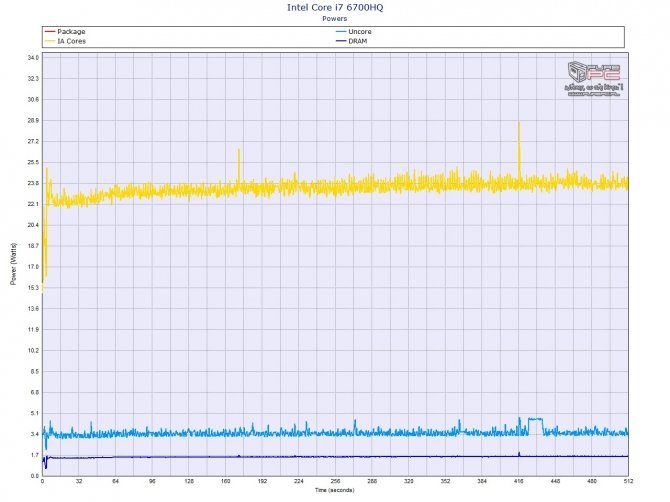The height and width of the screenshot is (502, 670).
Task: Click the '320' time axis label
Action: coord(409,481)
